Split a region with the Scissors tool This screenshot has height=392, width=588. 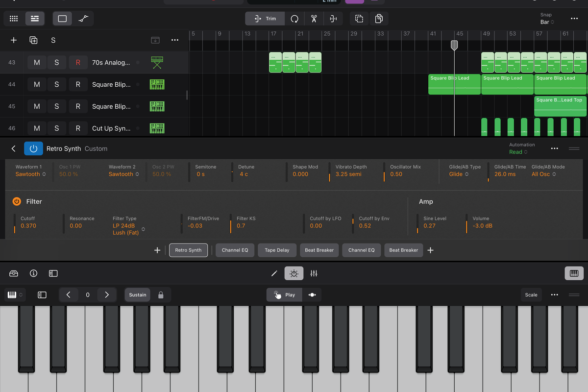pyautogui.click(x=315, y=19)
